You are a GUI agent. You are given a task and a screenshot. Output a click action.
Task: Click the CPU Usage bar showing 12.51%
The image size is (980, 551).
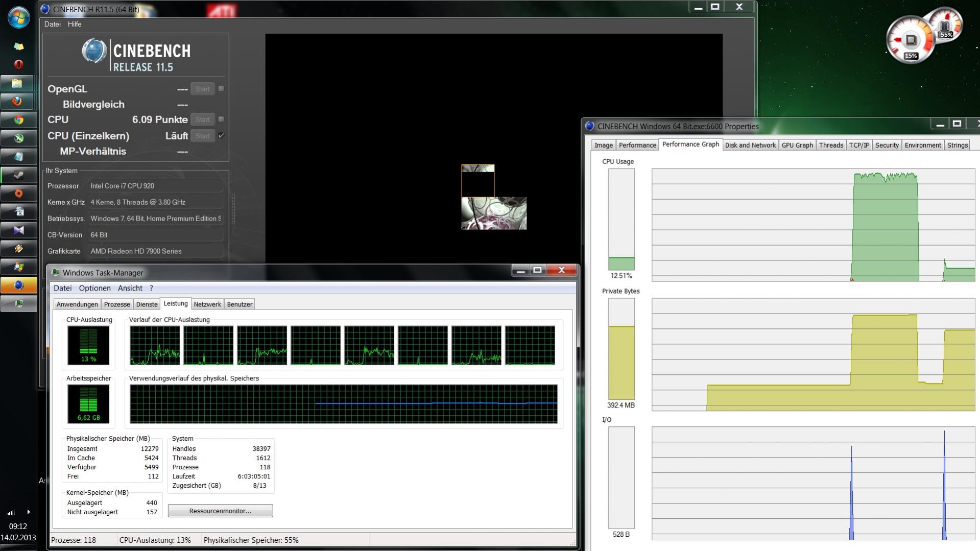(622, 220)
